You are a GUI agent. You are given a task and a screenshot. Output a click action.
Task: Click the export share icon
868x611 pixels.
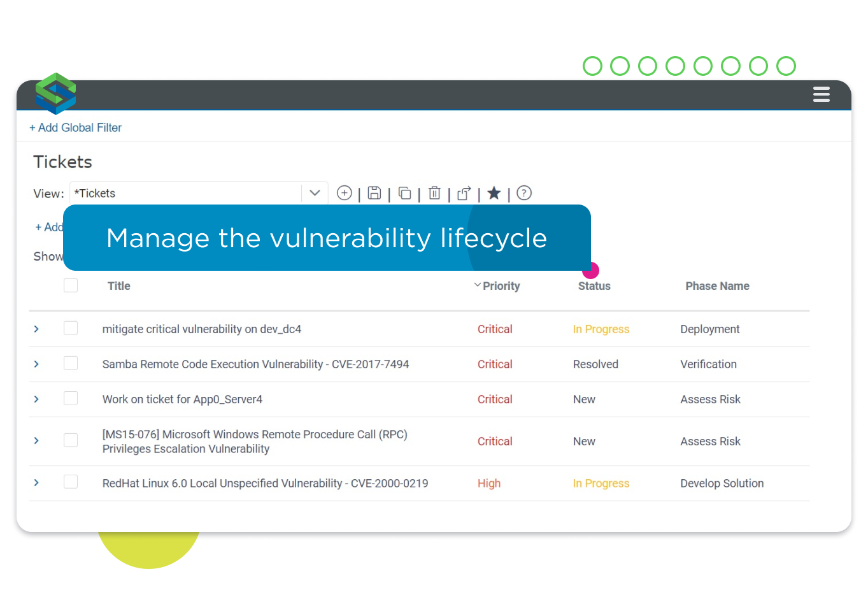pyautogui.click(x=464, y=193)
